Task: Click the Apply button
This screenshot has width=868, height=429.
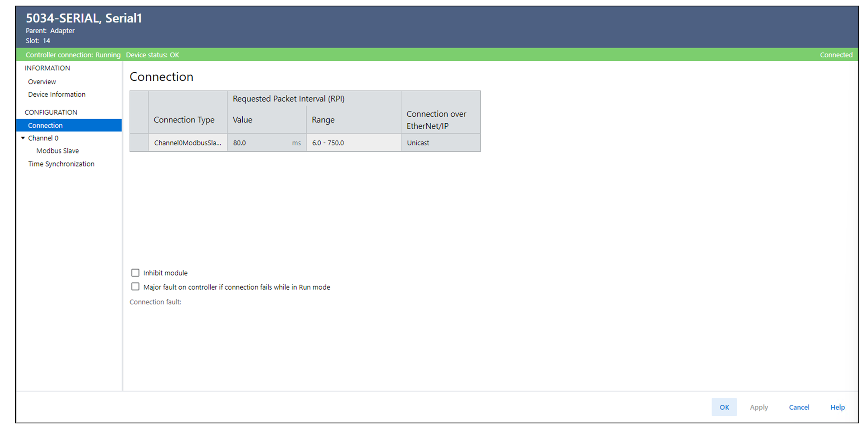Action: [x=758, y=407]
